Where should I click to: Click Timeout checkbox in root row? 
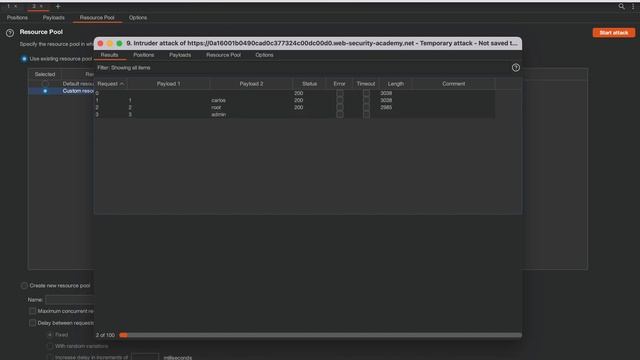(366, 108)
